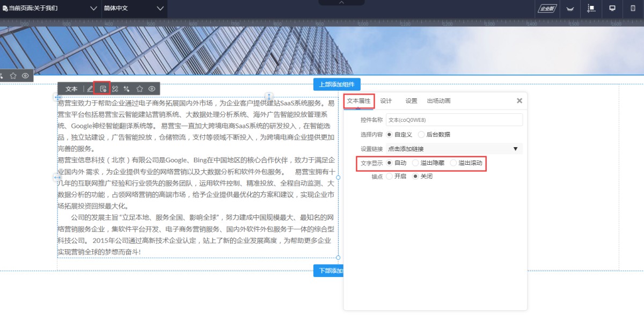
Task: Switch to the 设置 tab
Action: click(x=411, y=100)
